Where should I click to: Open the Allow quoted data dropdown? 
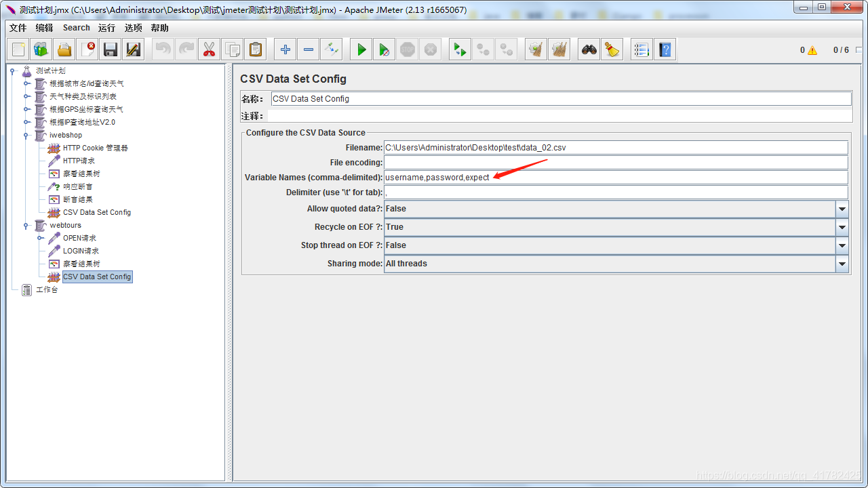842,209
